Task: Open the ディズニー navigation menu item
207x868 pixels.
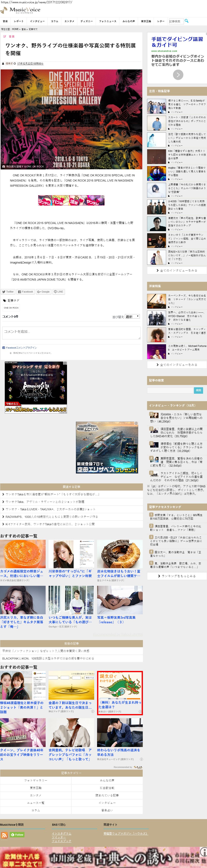Action: pos(87,21)
